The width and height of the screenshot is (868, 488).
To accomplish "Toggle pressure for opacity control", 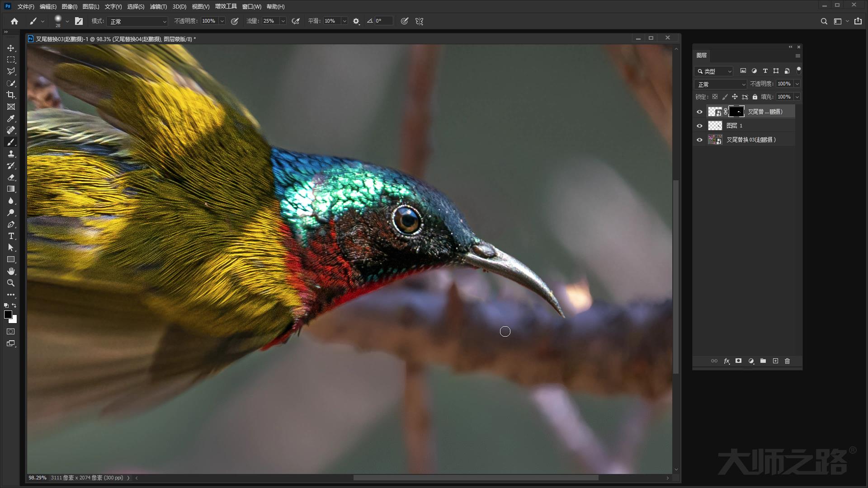I will pyautogui.click(x=235, y=21).
